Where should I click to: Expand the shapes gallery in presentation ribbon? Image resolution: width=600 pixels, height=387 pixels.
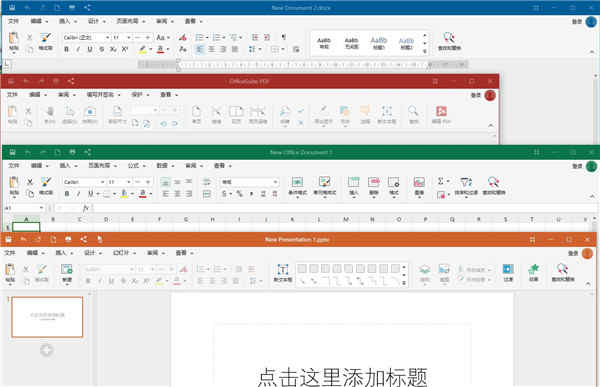[x=404, y=283]
